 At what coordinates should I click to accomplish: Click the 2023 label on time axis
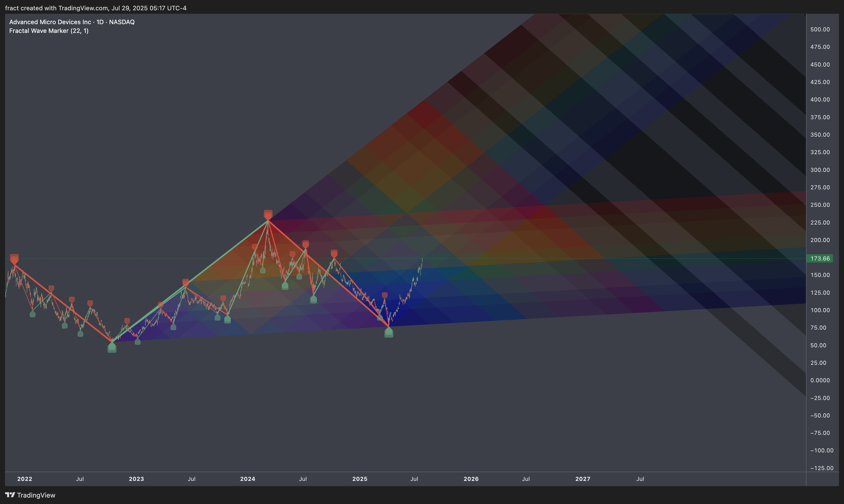tap(136, 479)
